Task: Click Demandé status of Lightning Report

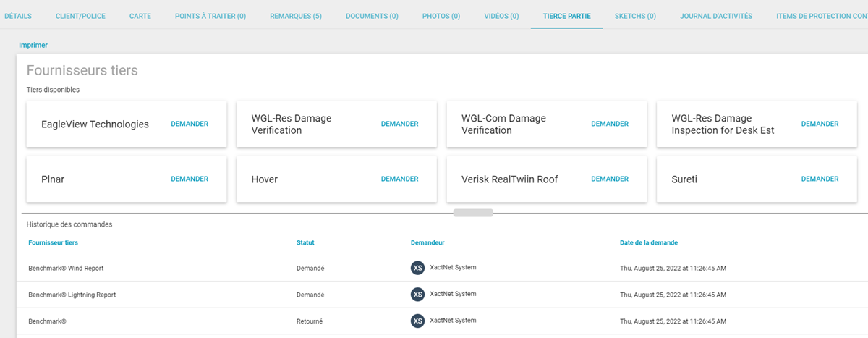Action: 310,295
